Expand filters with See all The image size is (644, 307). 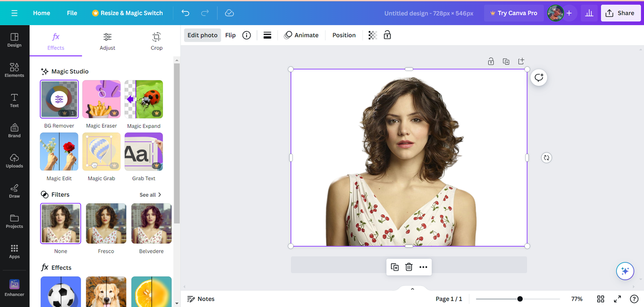point(150,195)
